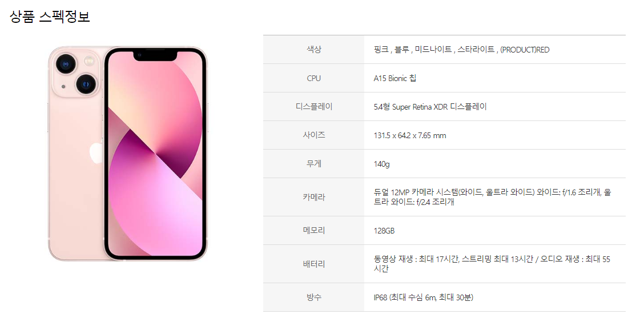Click the camera flash on phone back

[88, 62]
